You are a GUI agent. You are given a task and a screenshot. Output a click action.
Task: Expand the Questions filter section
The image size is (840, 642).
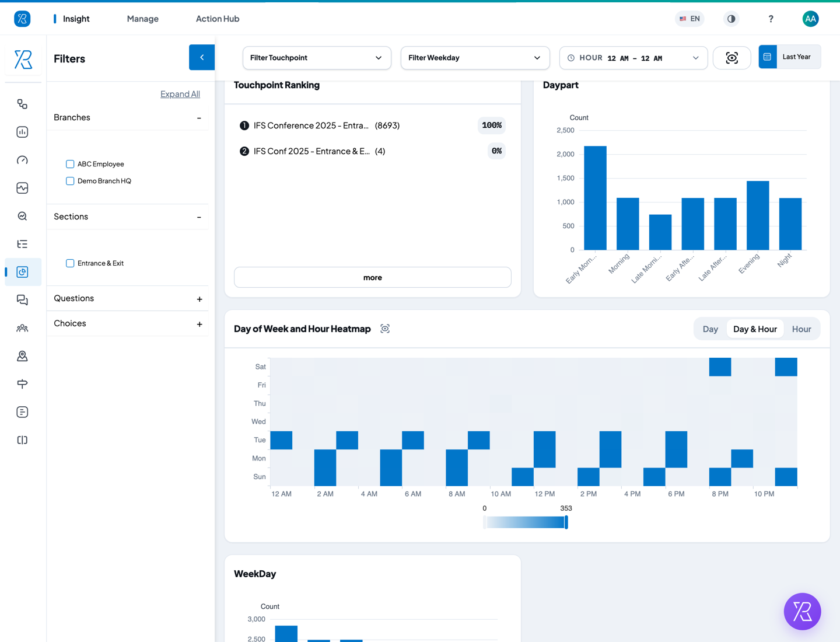[199, 299]
